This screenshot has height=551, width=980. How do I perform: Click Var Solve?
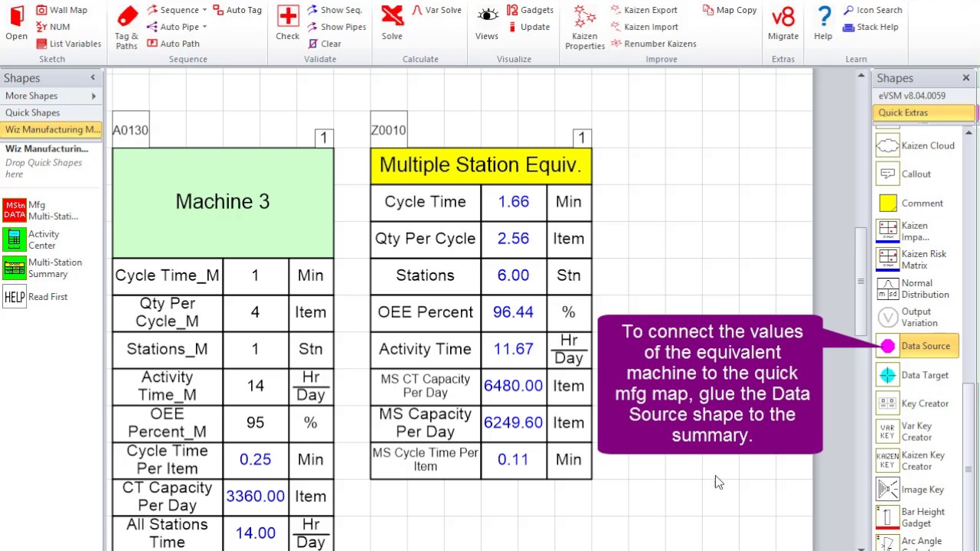(436, 10)
